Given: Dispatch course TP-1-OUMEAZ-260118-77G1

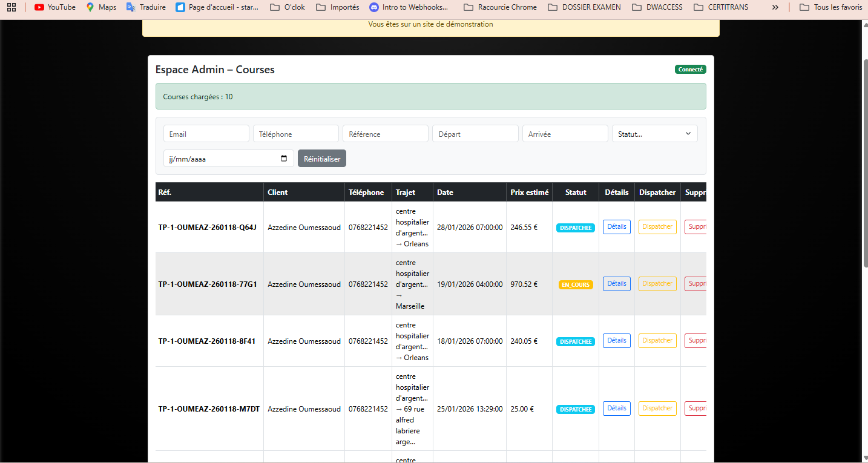Looking at the screenshot, I should click(657, 283).
